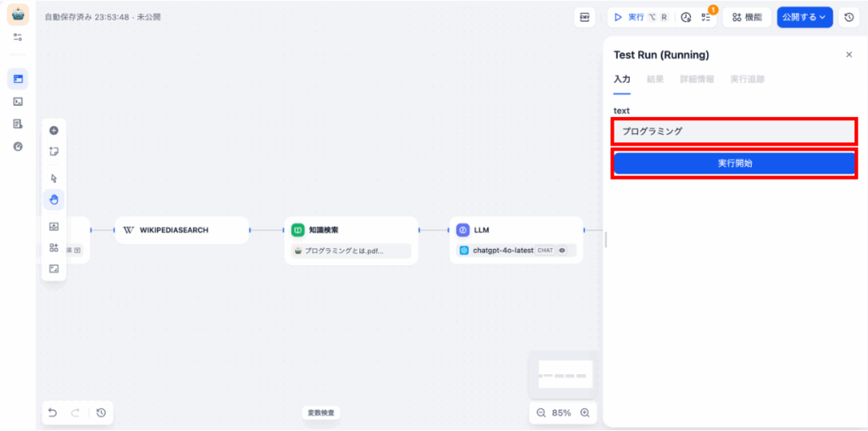Select the add note tool

(x=54, y=152)
